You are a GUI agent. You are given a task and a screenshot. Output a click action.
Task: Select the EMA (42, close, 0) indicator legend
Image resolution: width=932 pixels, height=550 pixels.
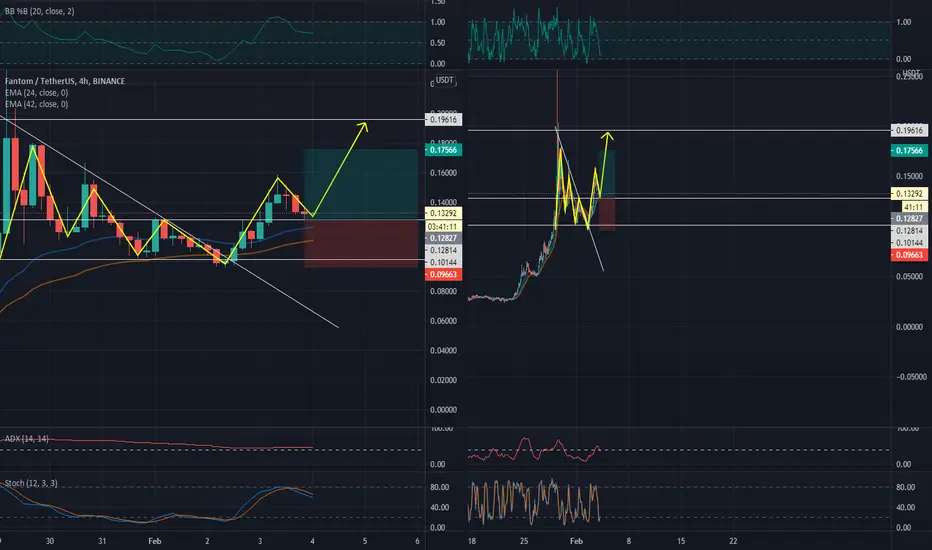(x=36, y=104)
